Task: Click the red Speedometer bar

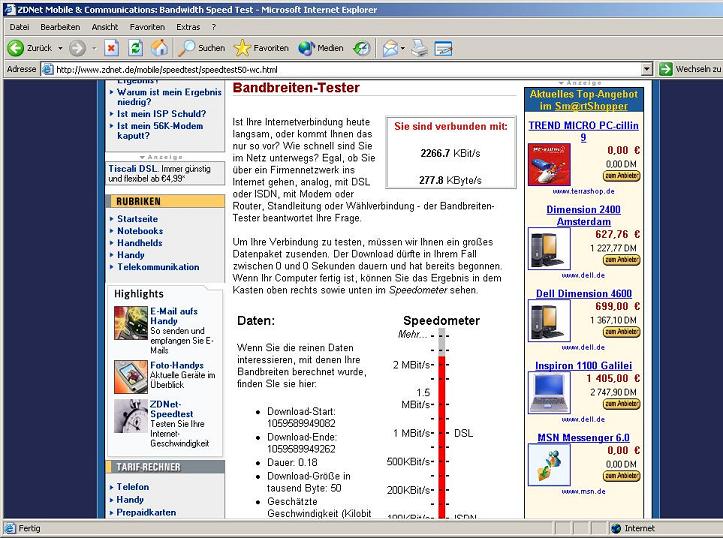Action: pos(442,437)
